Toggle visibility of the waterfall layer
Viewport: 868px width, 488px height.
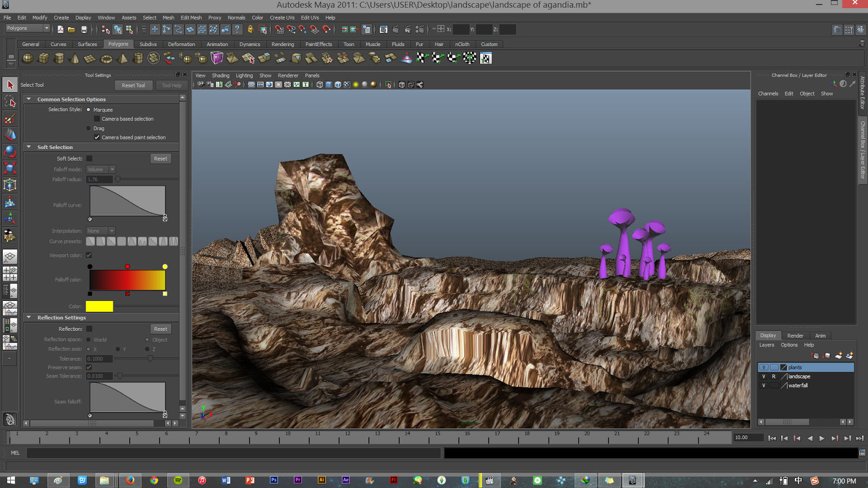(763, 386)
